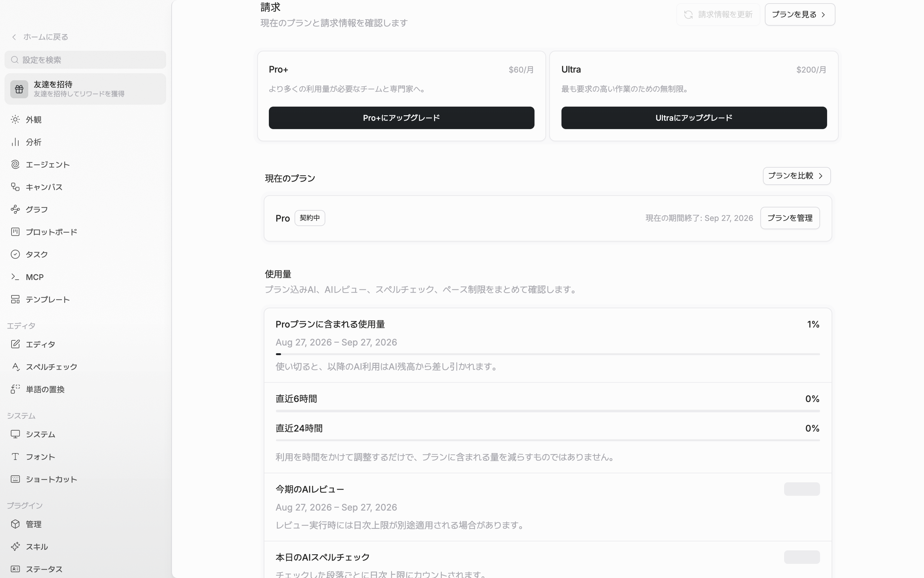Screen dimensions: 924x578
Task: Click the $200/月 price label
Action: click(x=811, y=70)
